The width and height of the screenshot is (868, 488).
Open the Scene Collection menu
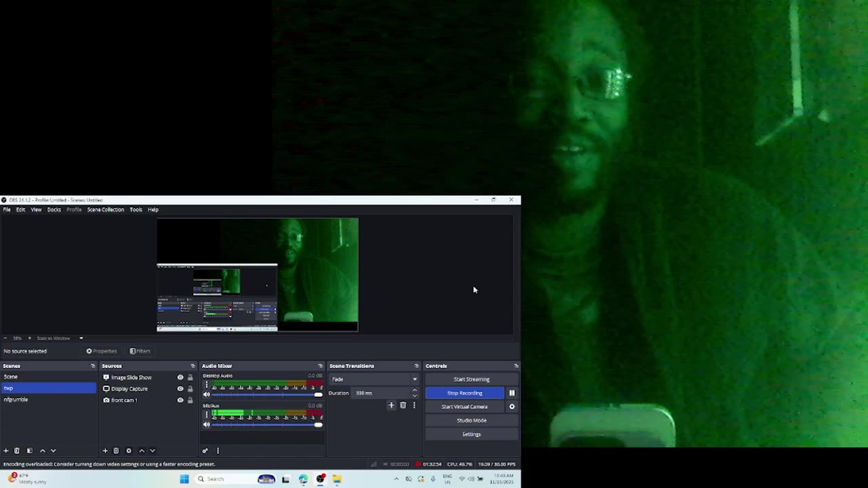pos(106,209)
